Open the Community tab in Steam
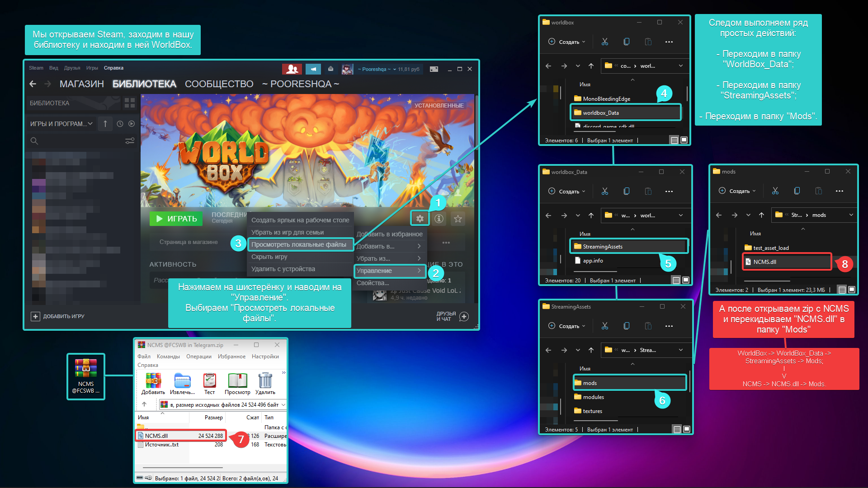868x488 pixels. click(219, 84)
